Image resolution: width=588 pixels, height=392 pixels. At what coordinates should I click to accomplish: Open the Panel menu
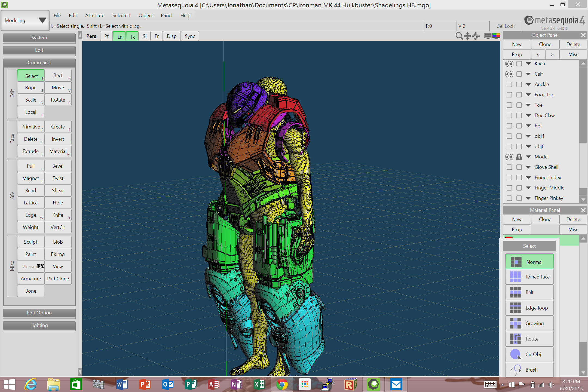click(167, 16)
